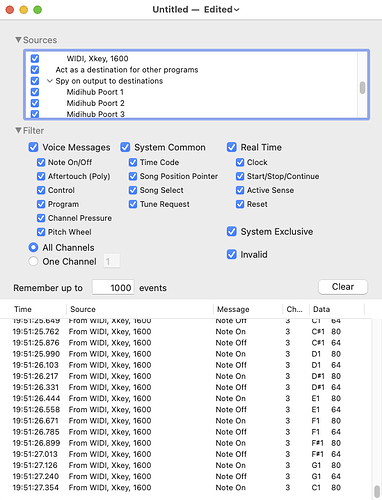Toggle the Control messages checkbox

[41, 190]
